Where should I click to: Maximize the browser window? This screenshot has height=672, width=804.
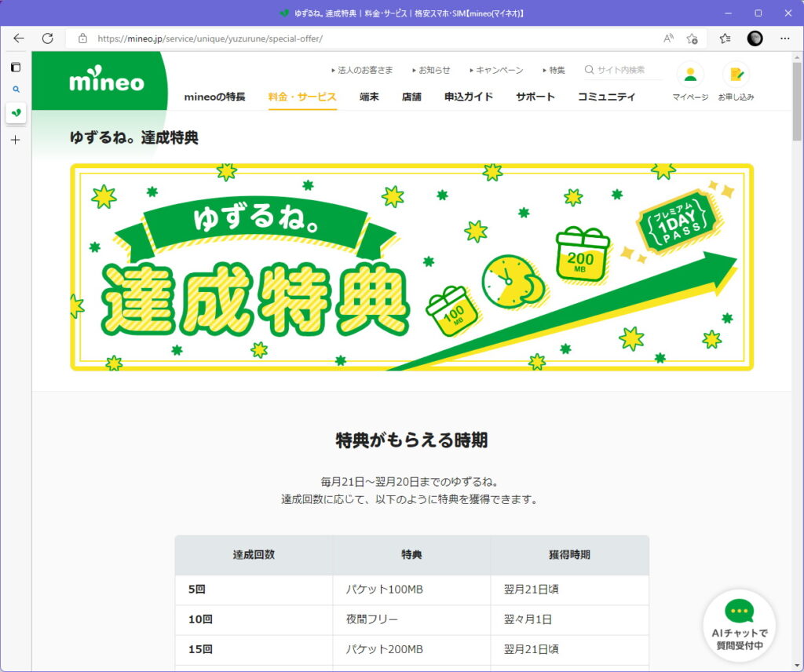click(x=758, y=13)
